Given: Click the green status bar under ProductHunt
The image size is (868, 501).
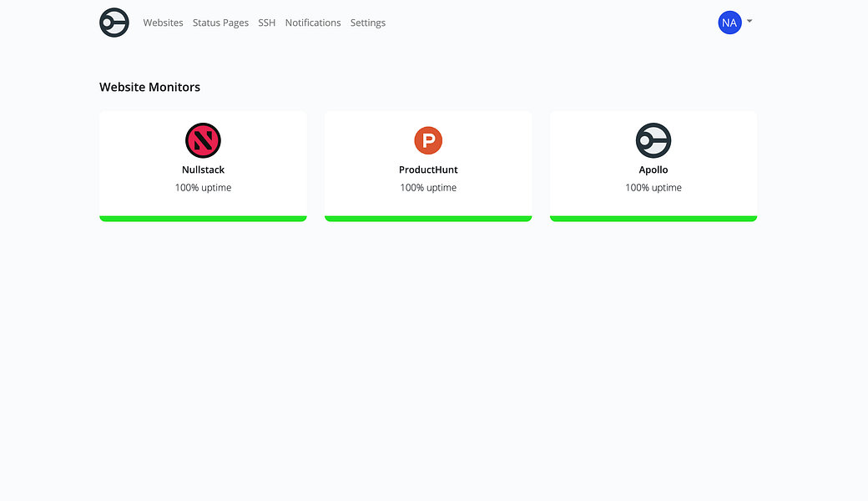Looking at the screenshot, I should [428, 219].
